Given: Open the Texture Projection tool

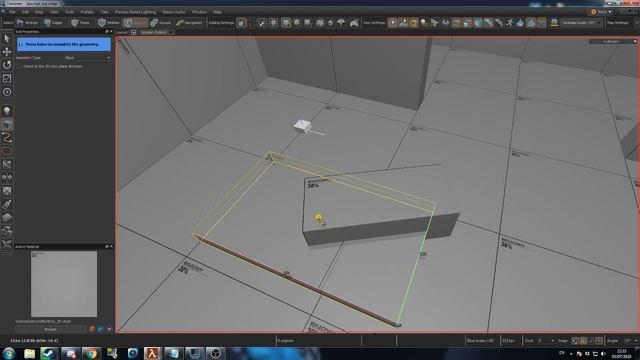Looking at the screenshot, I should pyautogui.click(x=7, y=191).
